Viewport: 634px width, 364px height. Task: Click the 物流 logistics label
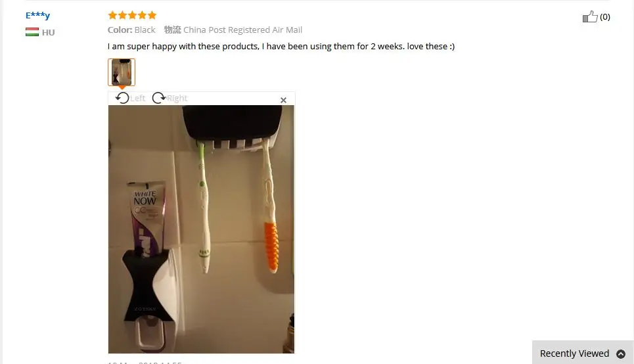[173, 30]
